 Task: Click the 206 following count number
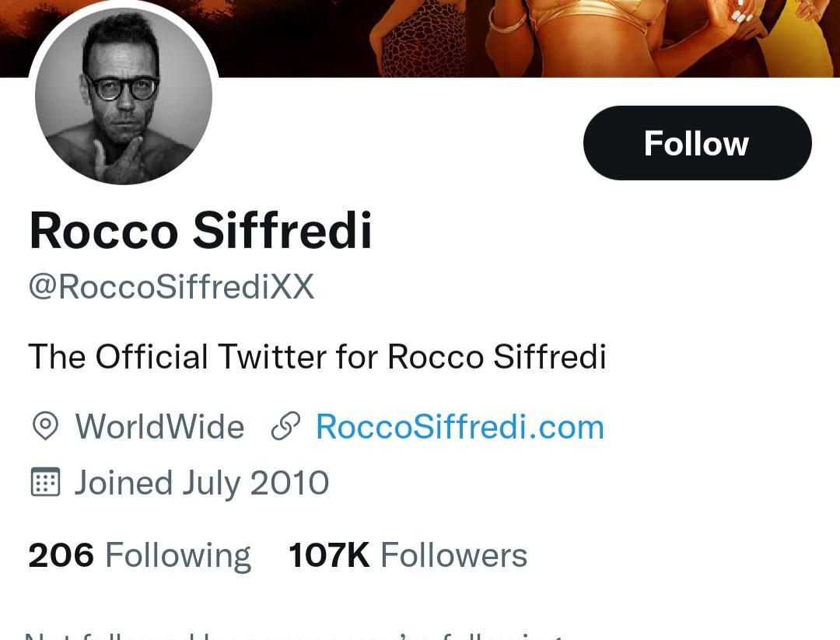point(61,555)
